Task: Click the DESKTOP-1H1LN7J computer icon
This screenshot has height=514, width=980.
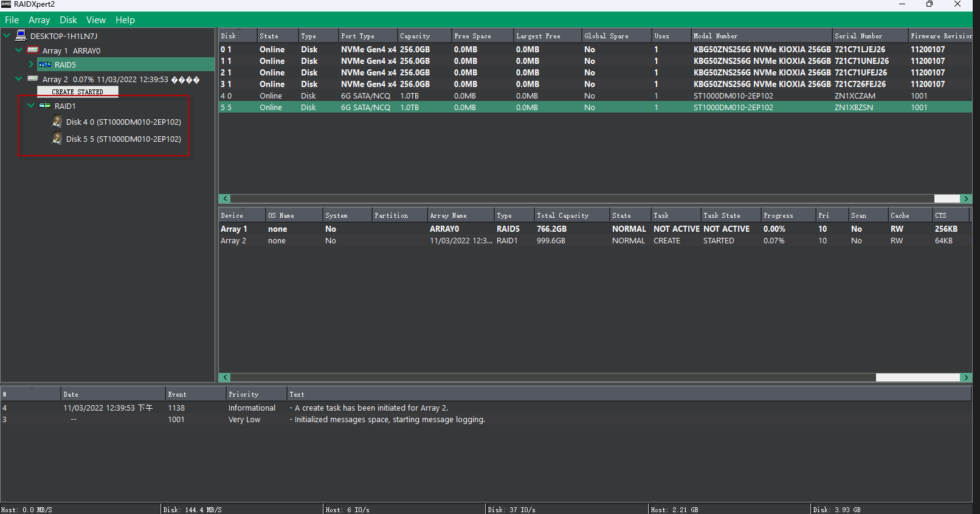Action: click(21, 35)
